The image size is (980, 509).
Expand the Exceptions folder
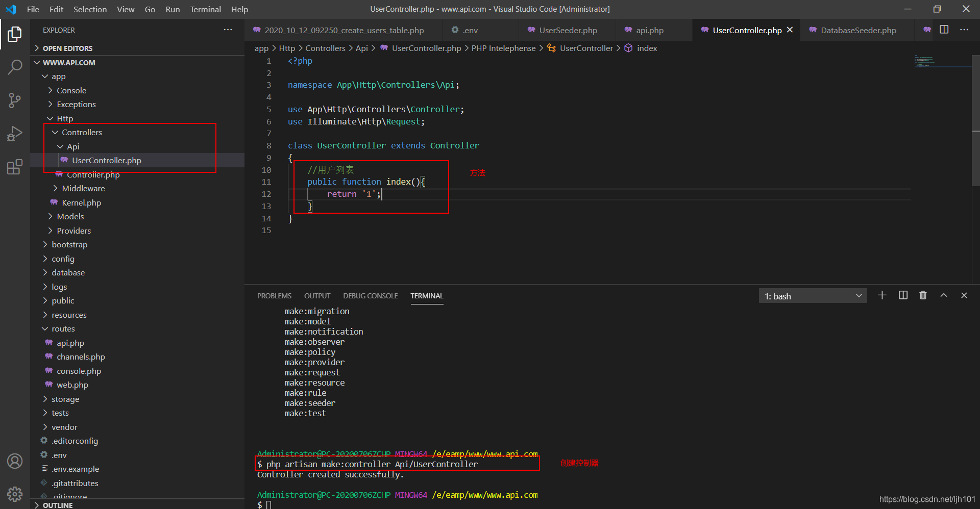point(137,104)
